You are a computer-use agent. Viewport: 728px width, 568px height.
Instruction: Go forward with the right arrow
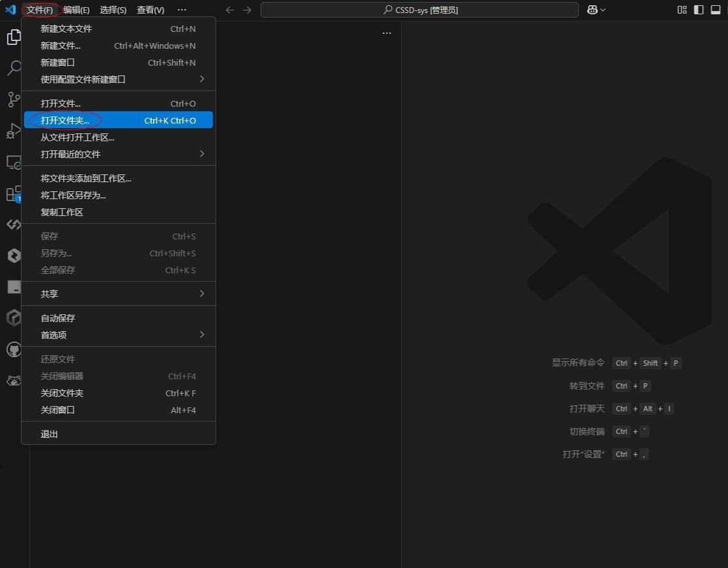pyautogui.click(x=247, y=10)
